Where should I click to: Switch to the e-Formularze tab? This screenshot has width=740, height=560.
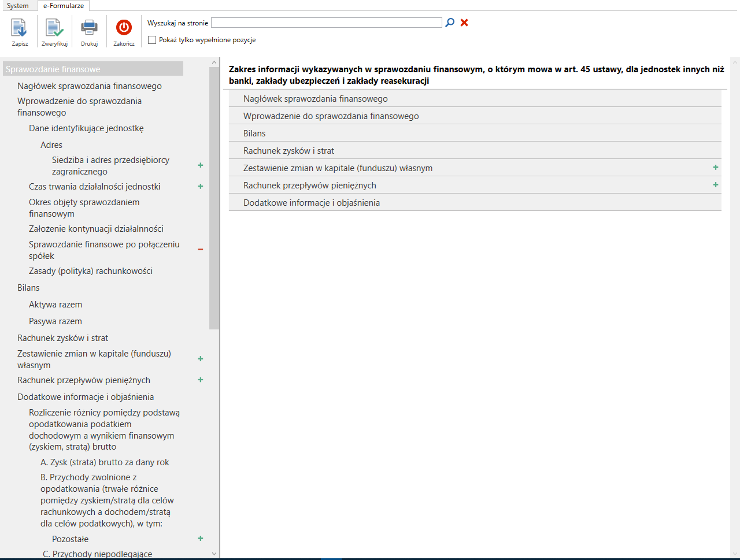pos(64,5)
